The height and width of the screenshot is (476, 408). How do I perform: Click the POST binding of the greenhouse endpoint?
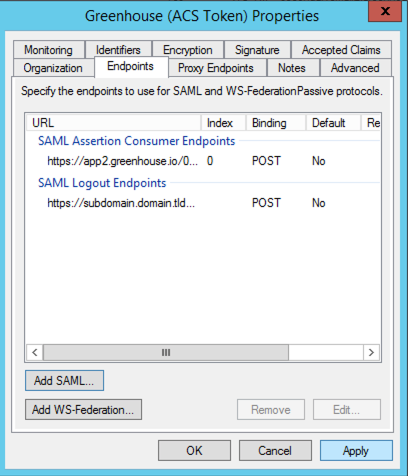pyautogui.click(x=266, y=161)
